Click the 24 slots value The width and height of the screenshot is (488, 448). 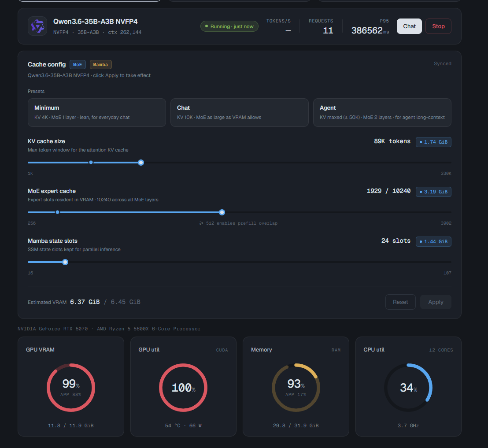pos(396,241)
